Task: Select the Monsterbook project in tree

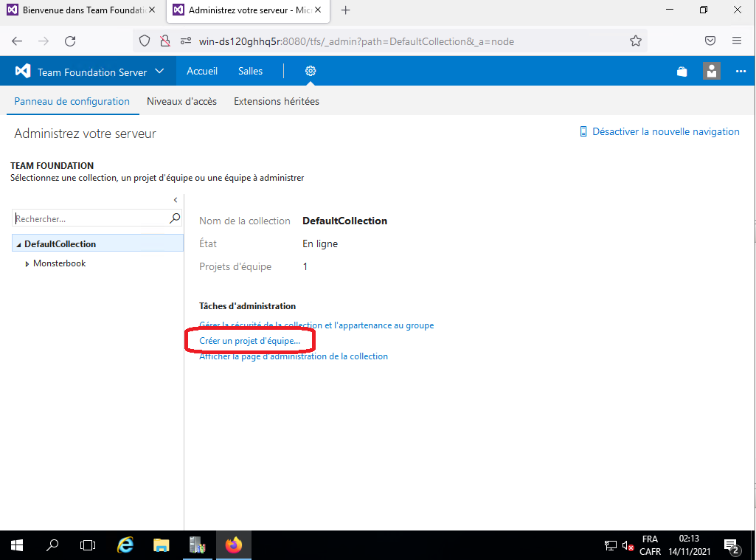Action: click(59, 263)
